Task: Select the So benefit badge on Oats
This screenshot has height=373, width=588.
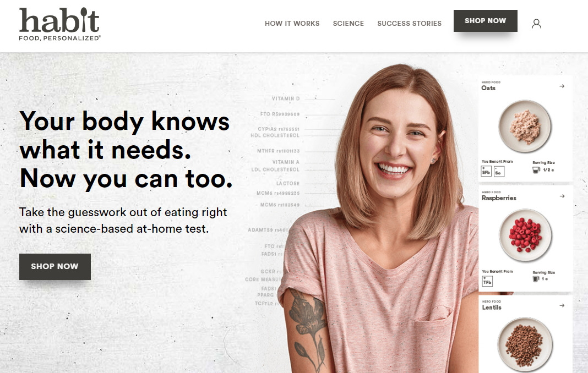Action: click(499, 172)
